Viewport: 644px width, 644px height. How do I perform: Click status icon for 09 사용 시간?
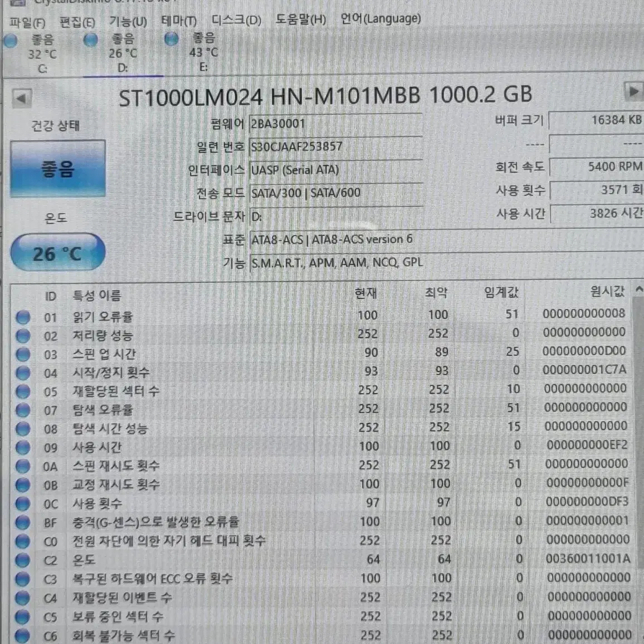(23, 448)
